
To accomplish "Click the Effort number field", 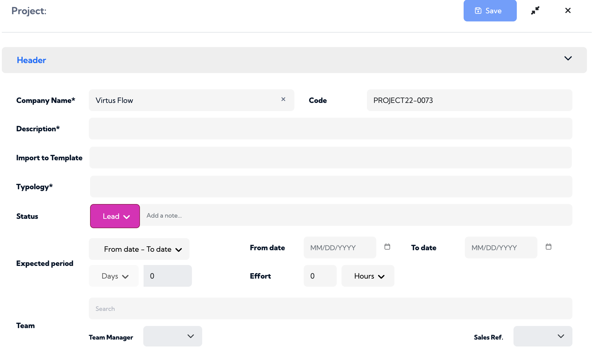I will click(320, 276).
